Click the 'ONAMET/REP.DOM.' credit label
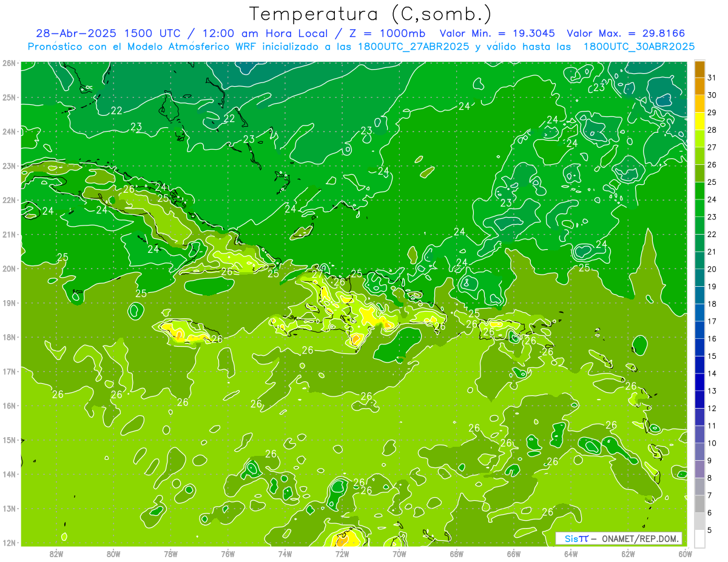 641,538
